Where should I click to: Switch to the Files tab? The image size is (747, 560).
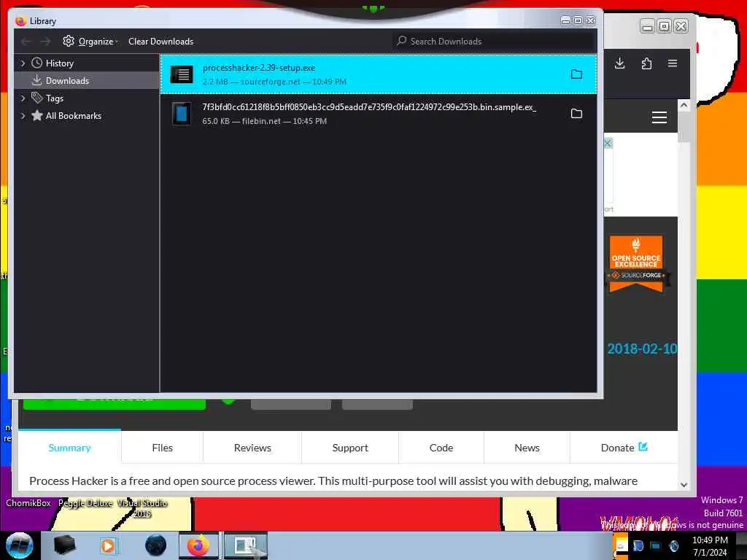(x=163, y=448)
